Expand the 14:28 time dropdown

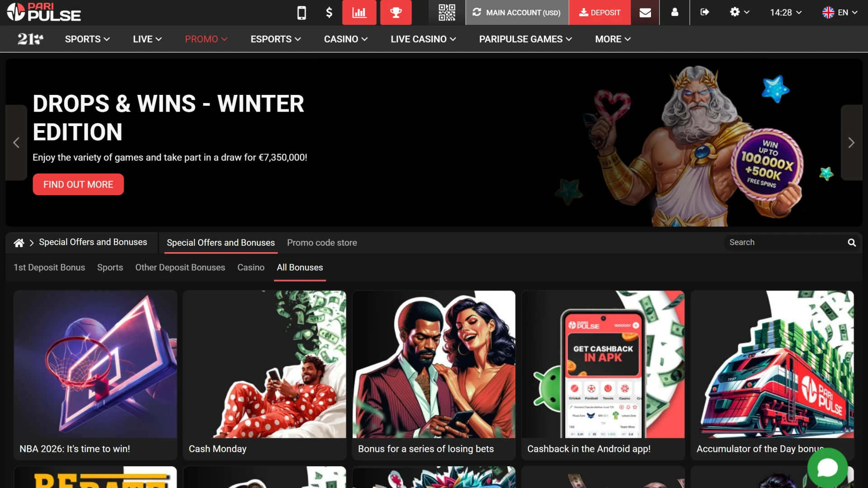[x=786, y=13]
